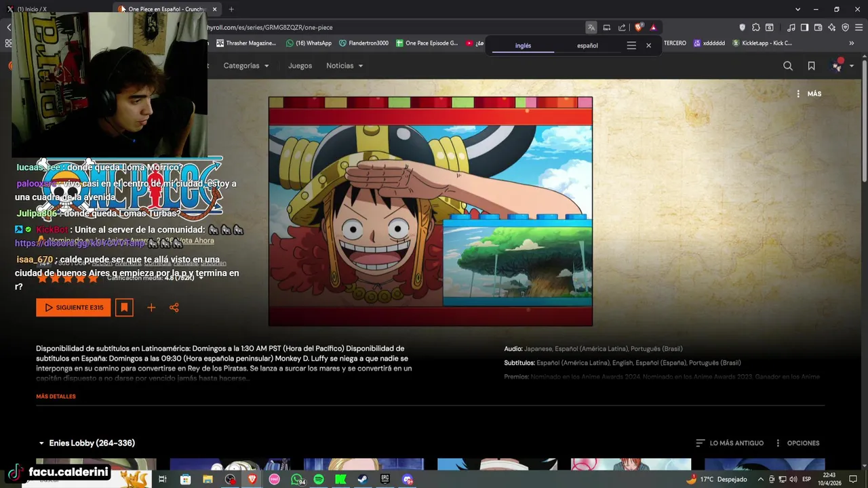Viewport: 868px width, 488px height.
Task: Open Windows notification center icon
Action: [x=853, y=479]
